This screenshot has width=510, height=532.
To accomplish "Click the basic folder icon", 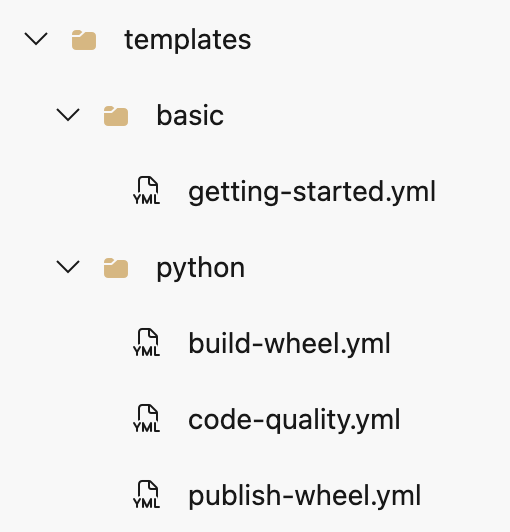I will pyautogui.click(x=116, y=116).
